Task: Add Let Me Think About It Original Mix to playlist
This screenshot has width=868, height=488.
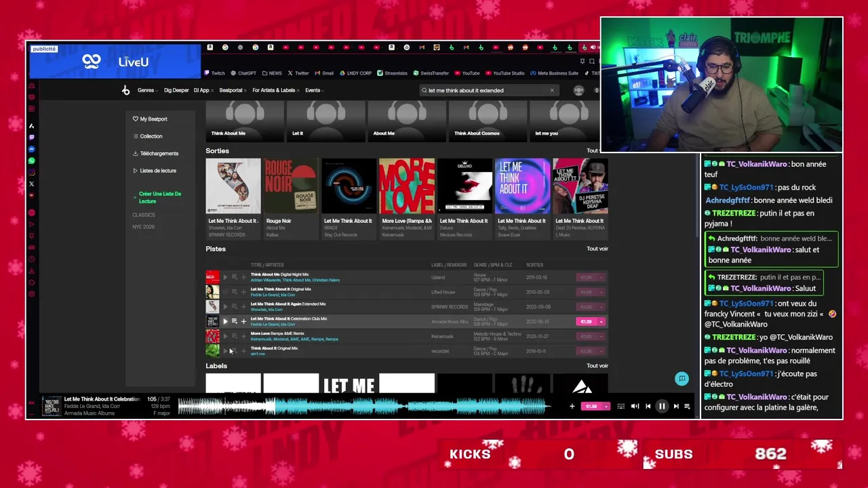Action: [243, 292]
